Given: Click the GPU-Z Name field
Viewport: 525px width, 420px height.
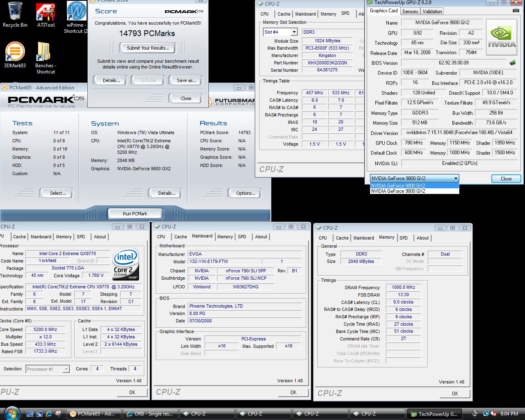Looking at the screenshot, I should tap(442, 23).
